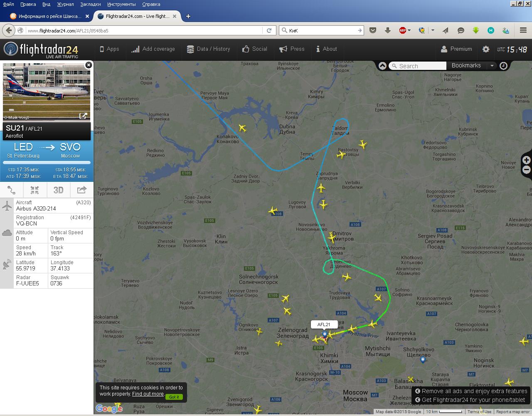Follow the Find out more link
This screenshot has height=416, width=532.
tap(148, 394)
